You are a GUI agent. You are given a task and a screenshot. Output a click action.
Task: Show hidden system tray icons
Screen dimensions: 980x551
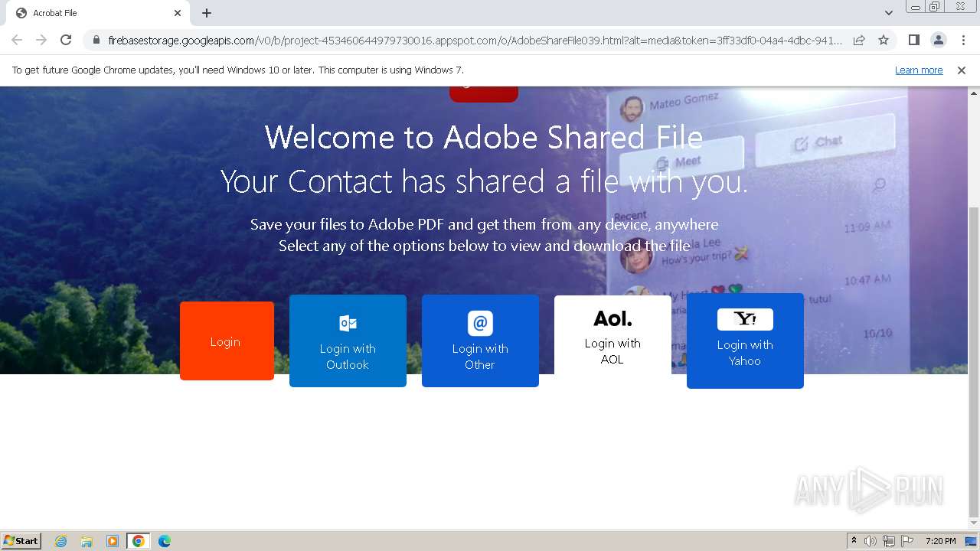point(854,541)
